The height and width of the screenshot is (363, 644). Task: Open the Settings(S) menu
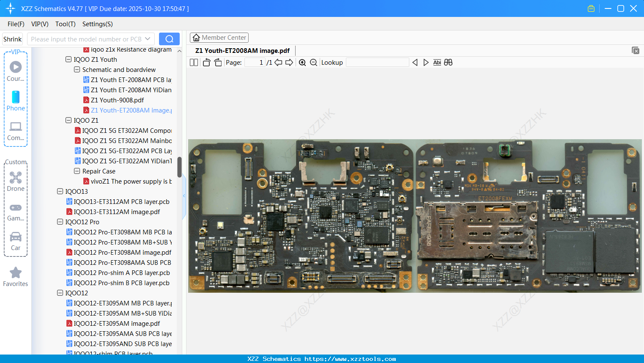pyautogui.click(x=97, y=24)
